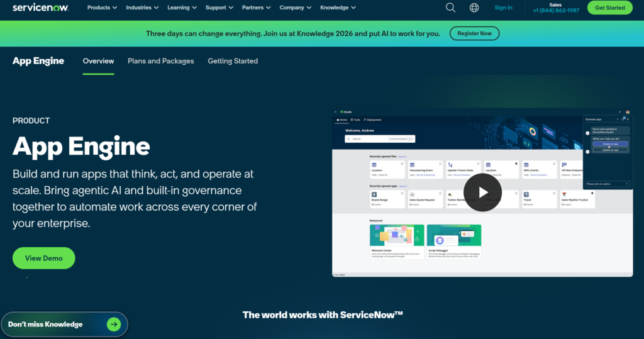
Task: Click the Get Started button
Action: click(609, 8)
